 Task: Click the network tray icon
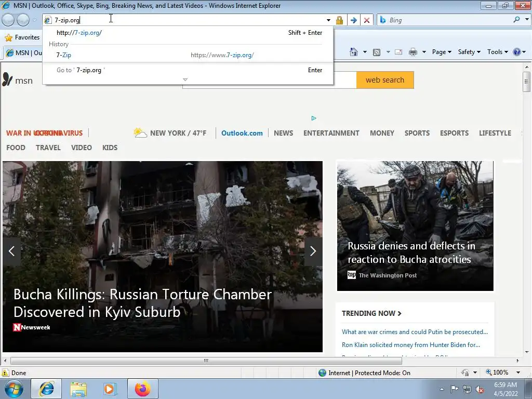[467, 389]
